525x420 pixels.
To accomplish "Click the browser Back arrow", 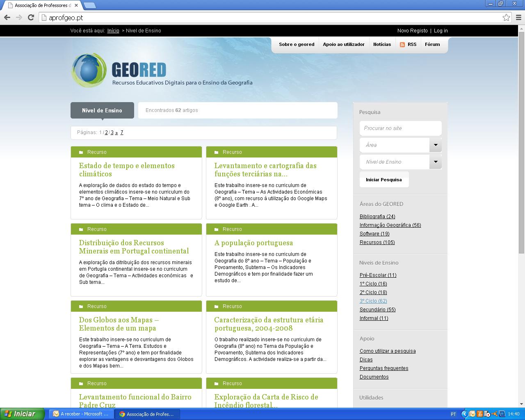I will click(x=7, y=17).
